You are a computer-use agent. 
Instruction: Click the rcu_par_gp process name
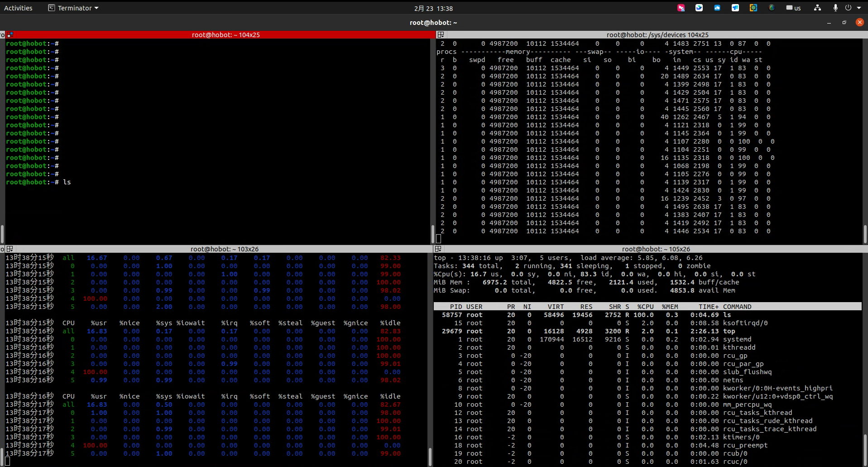(743, 364)
